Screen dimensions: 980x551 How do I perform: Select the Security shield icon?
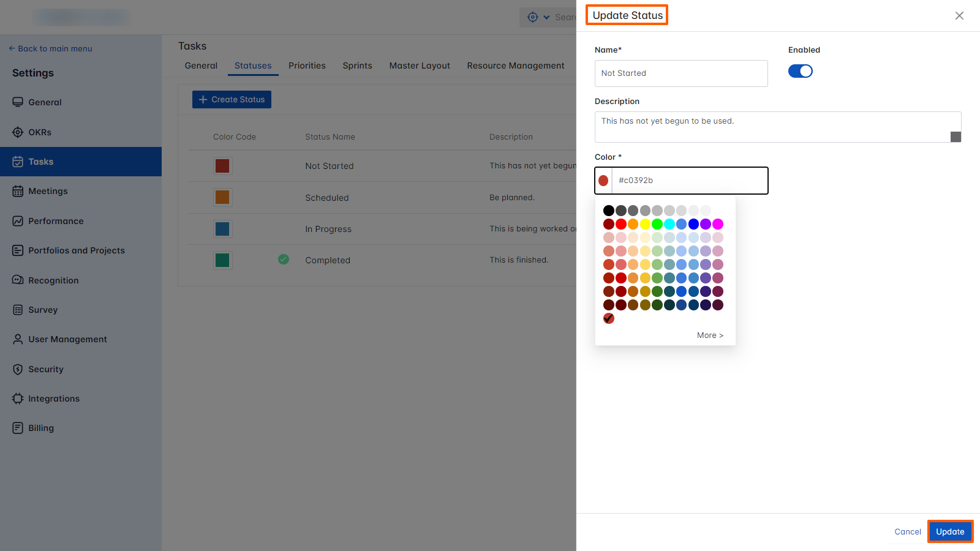pyautogui.click(x=18, y=369)
